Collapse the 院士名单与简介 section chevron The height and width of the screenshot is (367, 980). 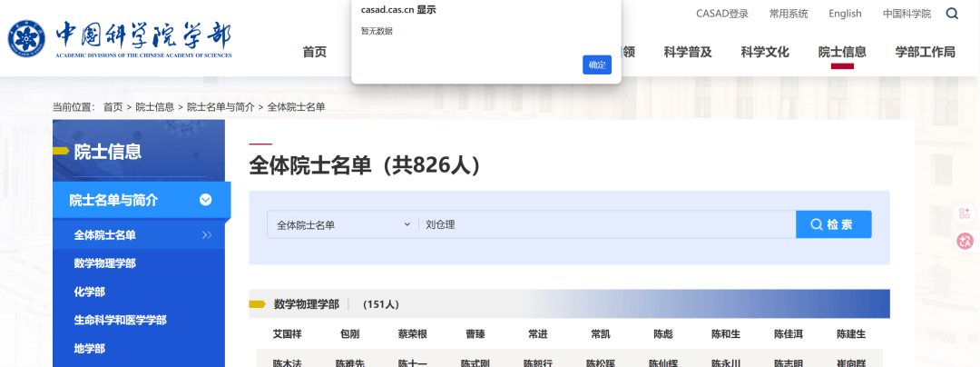click(206, 200)
